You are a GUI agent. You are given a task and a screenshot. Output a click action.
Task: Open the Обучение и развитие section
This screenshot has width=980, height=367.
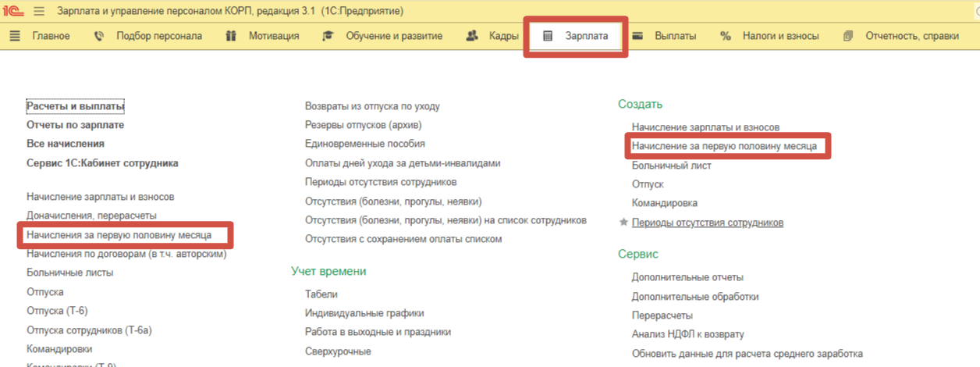[394, 36]
